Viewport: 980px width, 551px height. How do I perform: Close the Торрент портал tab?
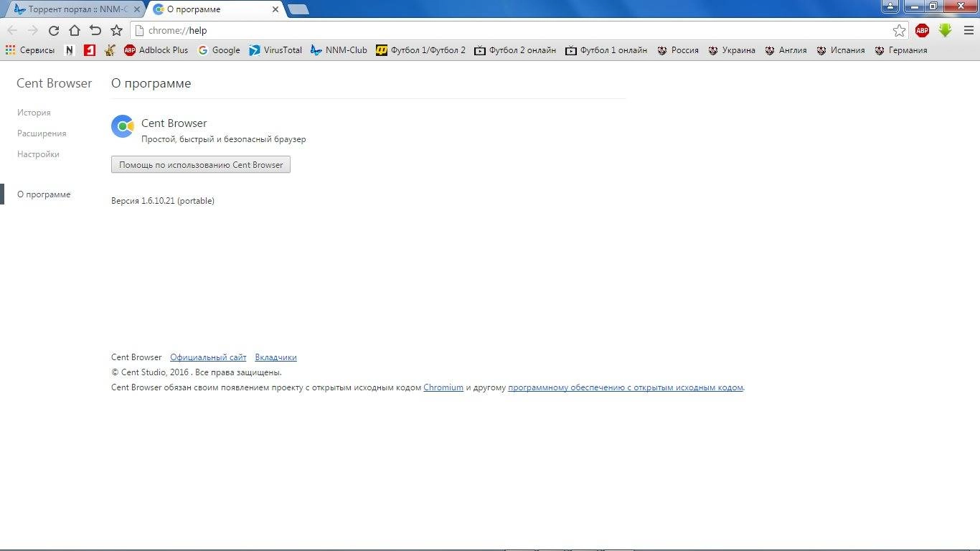[137, 9]
